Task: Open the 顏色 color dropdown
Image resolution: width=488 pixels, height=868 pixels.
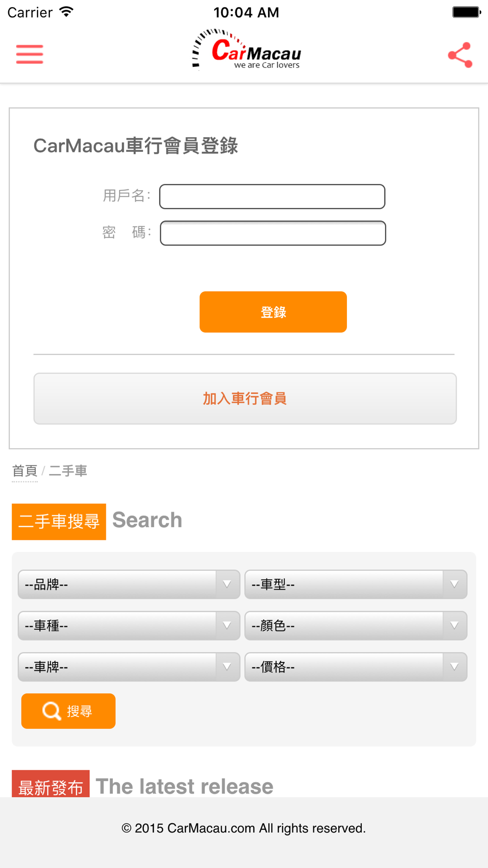Action: [x=356, y=626]
